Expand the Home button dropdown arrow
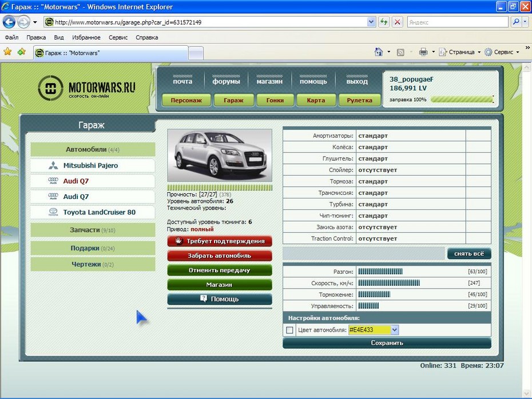The width and height of the screenshot is (532, 399). pyautogui.click(x=389, y=52)
